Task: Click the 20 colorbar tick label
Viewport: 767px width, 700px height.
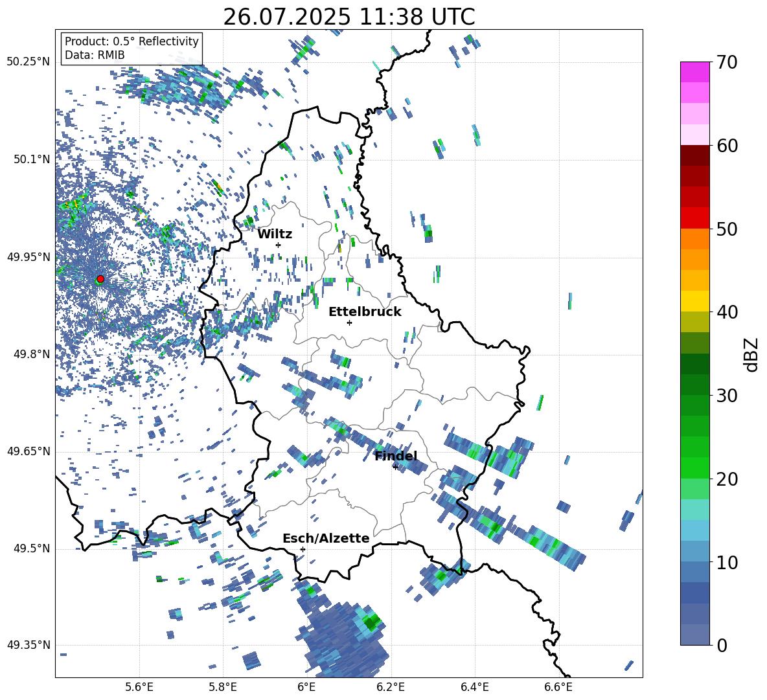Action: (x=727, y=479)
